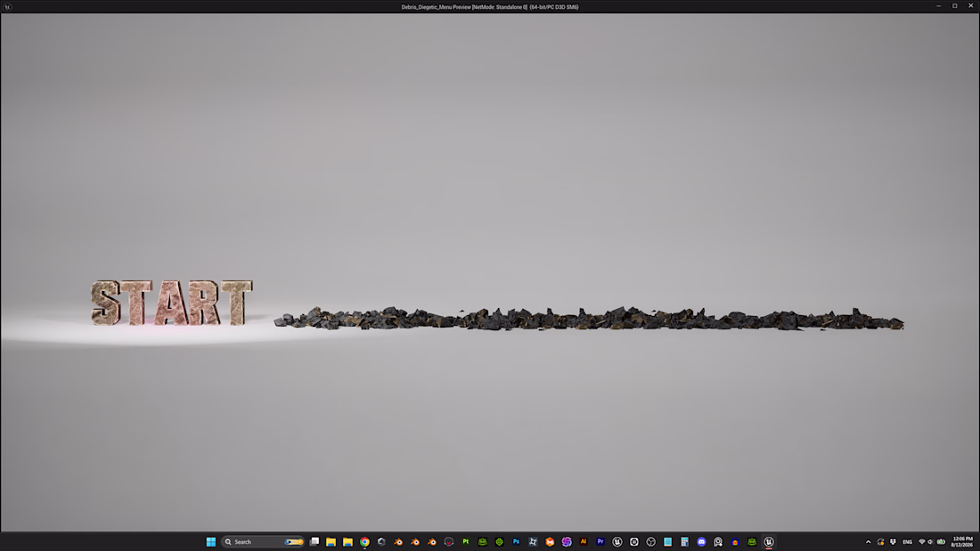Show hidden system tray icons
Screen dimensions: 980x551
[x=868, y=541]
